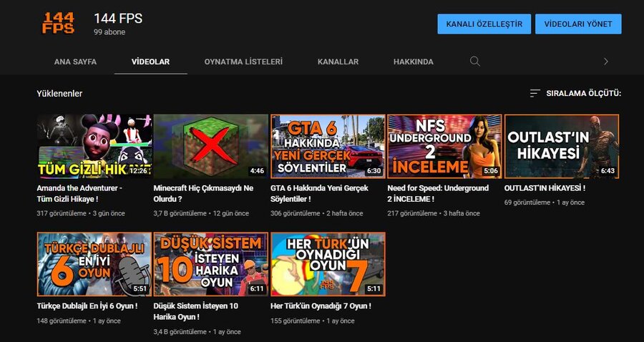This screenshot has height=342, width=644.
Task: Open the Outlast'ın Hikayesi thumbnail
Action: (x=562, y=146)
